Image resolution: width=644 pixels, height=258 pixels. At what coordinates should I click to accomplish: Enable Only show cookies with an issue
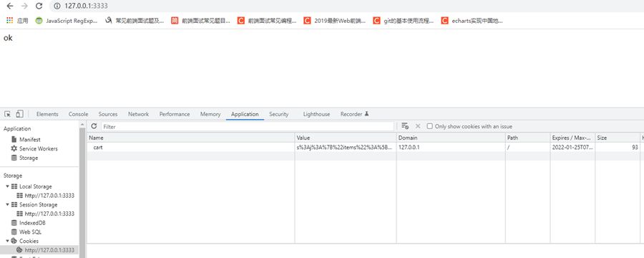pyautogui.click(x=429, y=126)
